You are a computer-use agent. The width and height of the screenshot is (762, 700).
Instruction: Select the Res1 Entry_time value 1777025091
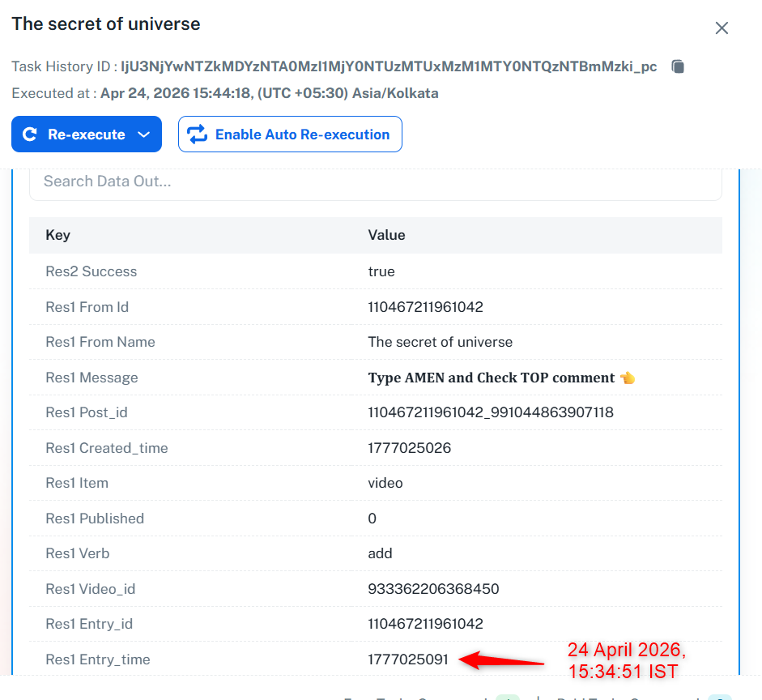(x=408, y=659)
